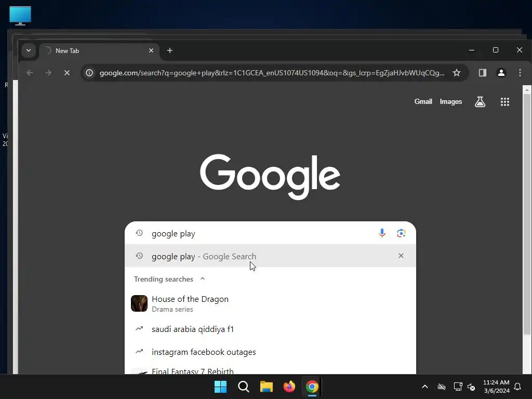The width and height of the screenshot is (532, 399).
Task: Go back with the back arrow
Action: point(30,73)
